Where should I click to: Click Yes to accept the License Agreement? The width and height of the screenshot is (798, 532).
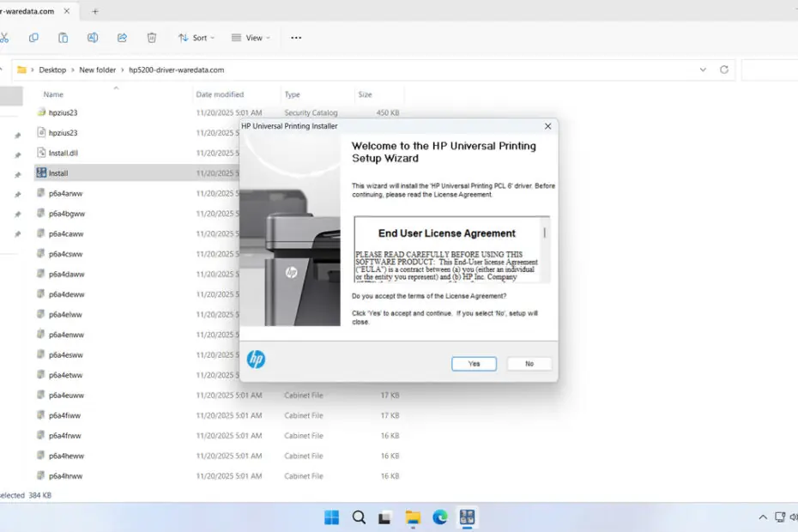[x=474, y=363]
